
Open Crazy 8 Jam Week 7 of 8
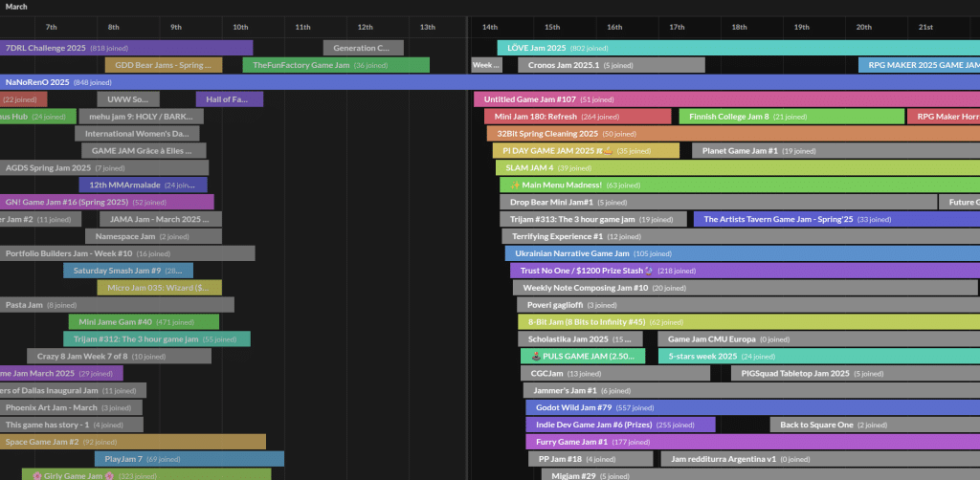[x=119, y=357]
